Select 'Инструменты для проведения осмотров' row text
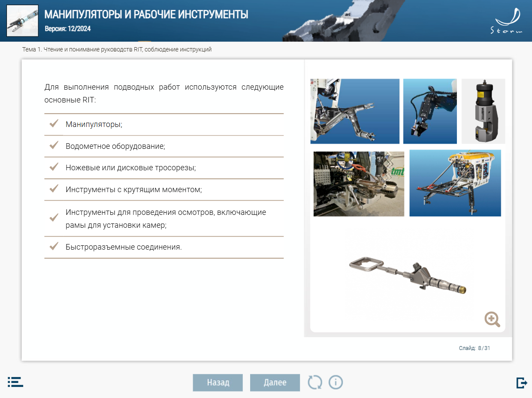 pyautogui.click(x=166, y=218)
